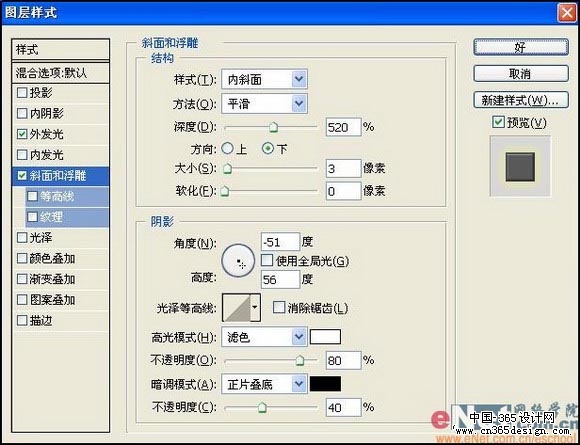The image size is (580, 445).
Task: Open the 高光模式 dropdown showing 滤色
Action: [x=264, y=337]
